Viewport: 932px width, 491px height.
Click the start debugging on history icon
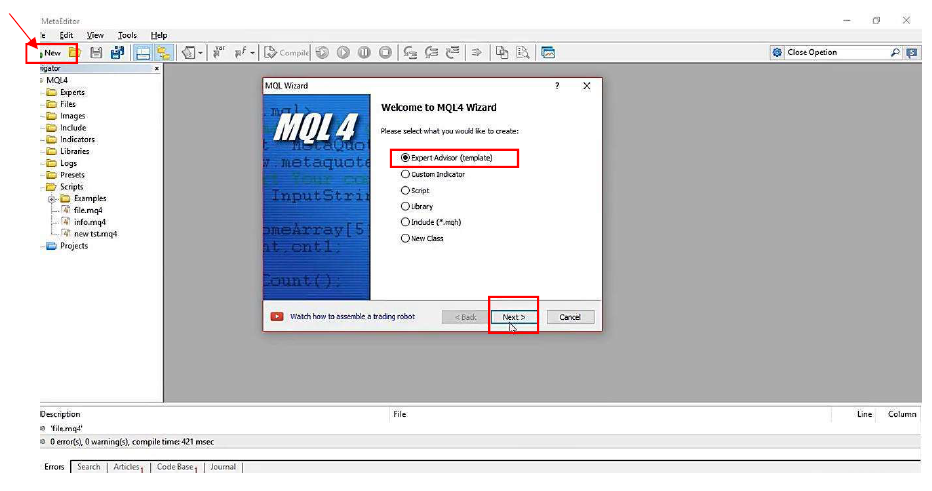coord(322,53)
